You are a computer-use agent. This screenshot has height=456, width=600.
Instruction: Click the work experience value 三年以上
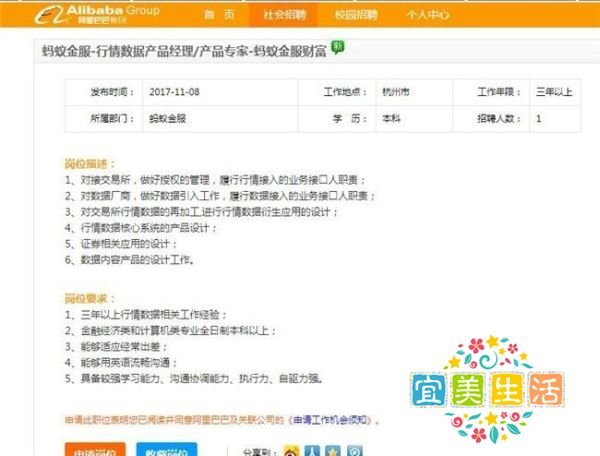pyautogui.click(x=554, y=92)
